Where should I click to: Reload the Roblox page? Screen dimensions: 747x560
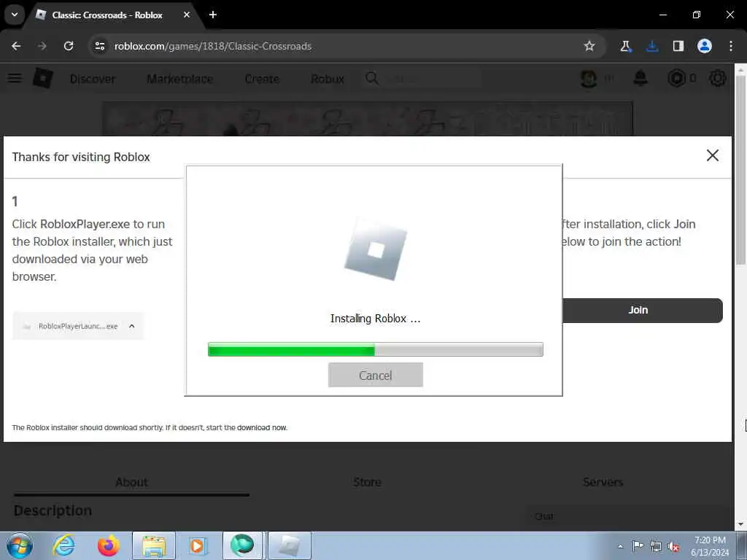tap(69, 46)
